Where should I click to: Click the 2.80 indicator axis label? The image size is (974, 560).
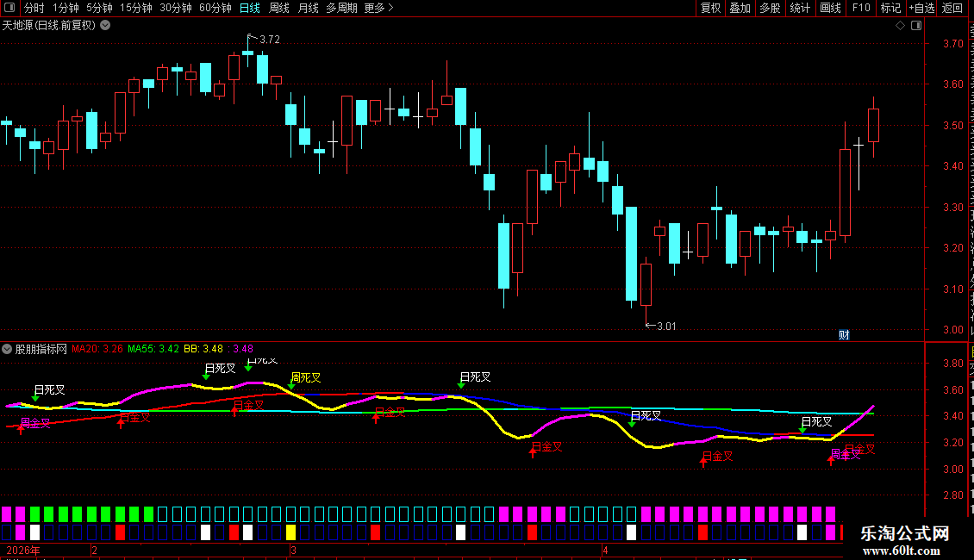(952, 495)
